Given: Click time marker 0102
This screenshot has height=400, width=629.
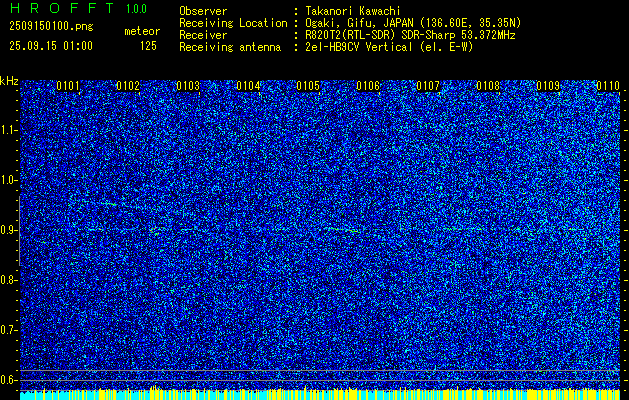Looking at the screenshot, I should tap(128, 86).
